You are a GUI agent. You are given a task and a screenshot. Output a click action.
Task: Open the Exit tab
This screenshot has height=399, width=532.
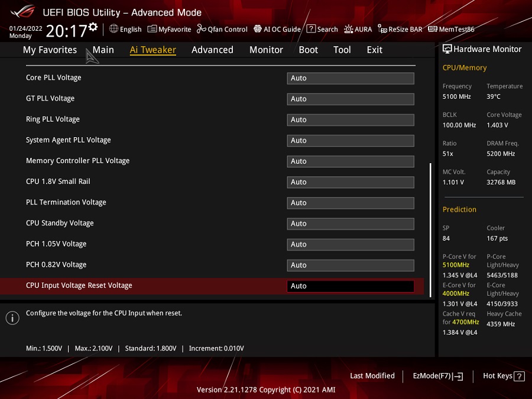click(x=375, y=50)
